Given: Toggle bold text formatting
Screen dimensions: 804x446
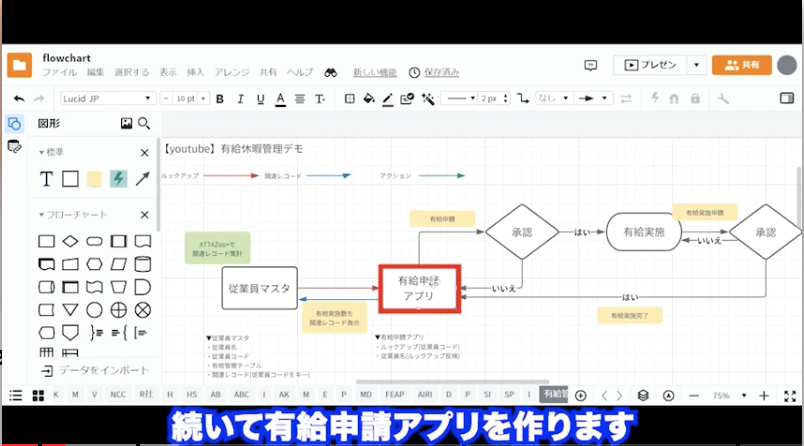Looking at the screenshot, I should pos(219,99).
